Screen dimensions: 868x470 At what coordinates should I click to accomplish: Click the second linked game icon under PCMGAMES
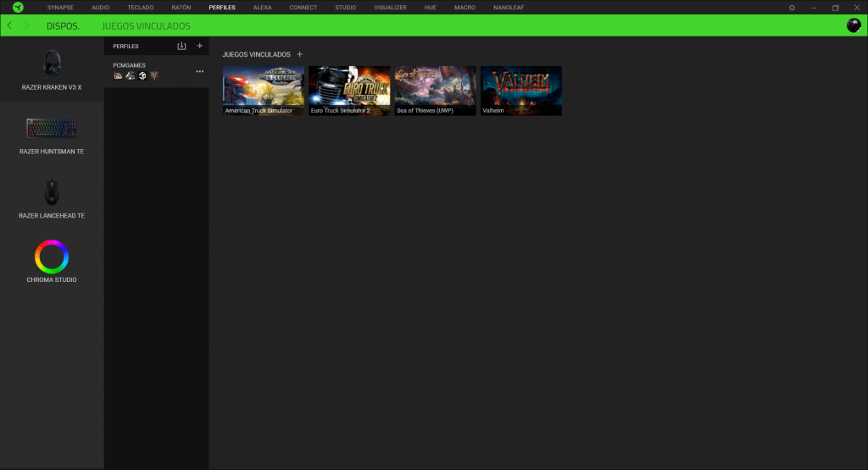pos(130,75)
